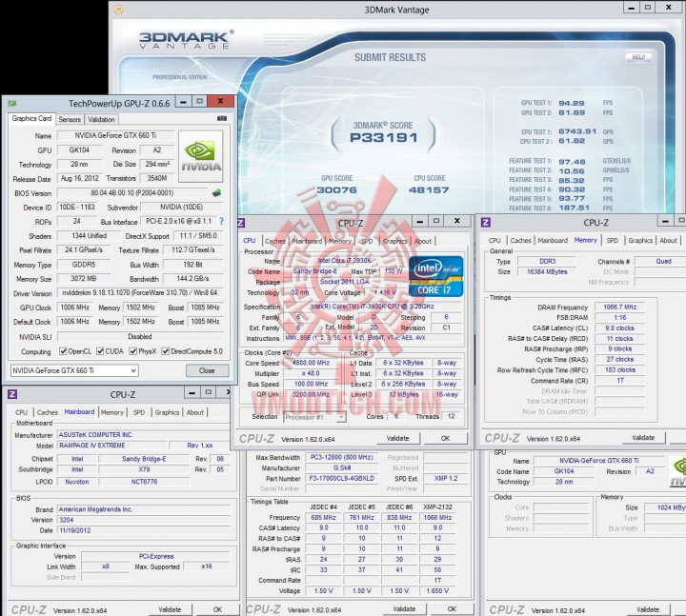Click the CPU-Z Memory window Z icon
686x616 pixels.
pos(485,223)
